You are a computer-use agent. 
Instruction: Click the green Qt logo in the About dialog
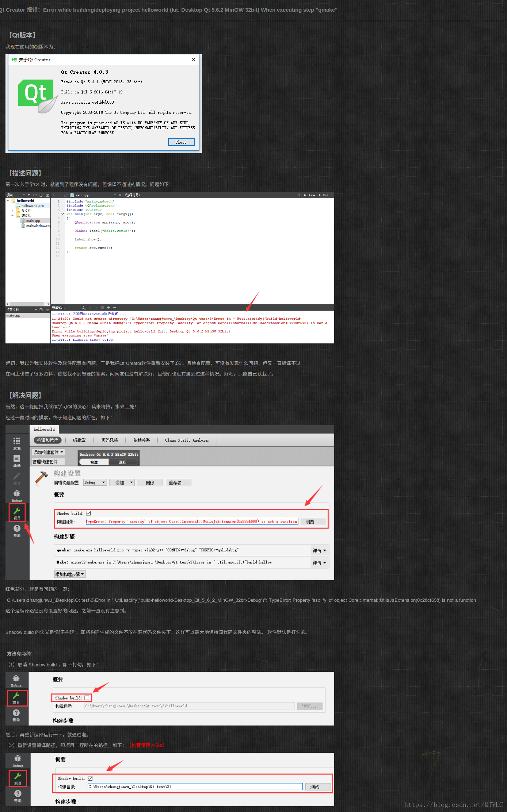click(36, 93)
